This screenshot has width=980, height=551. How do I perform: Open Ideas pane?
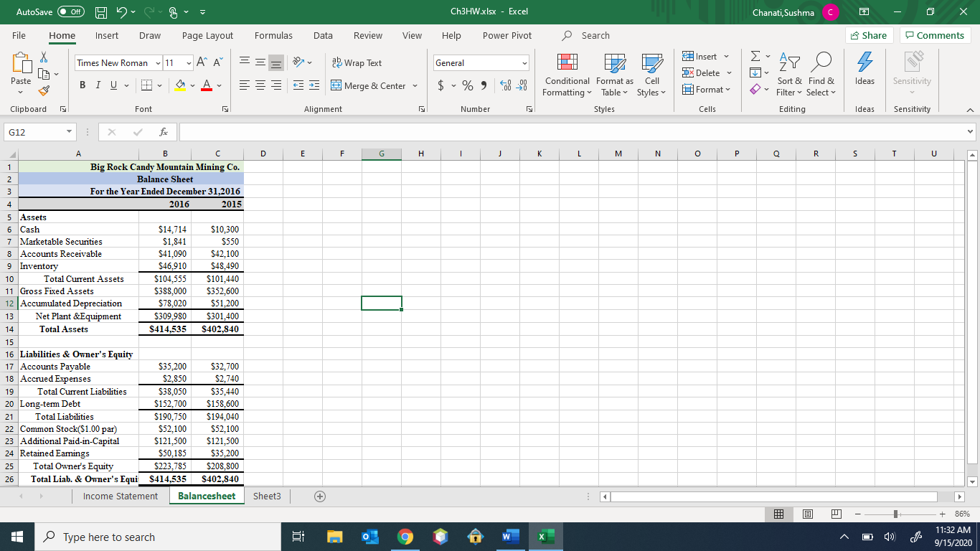(x=864, y=70)
